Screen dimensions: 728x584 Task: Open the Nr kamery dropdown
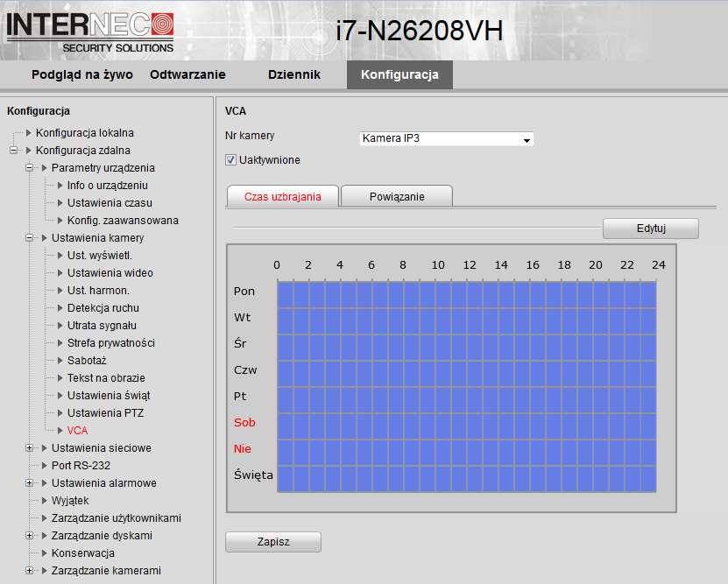pyautogui.click(x=447, y=138)
